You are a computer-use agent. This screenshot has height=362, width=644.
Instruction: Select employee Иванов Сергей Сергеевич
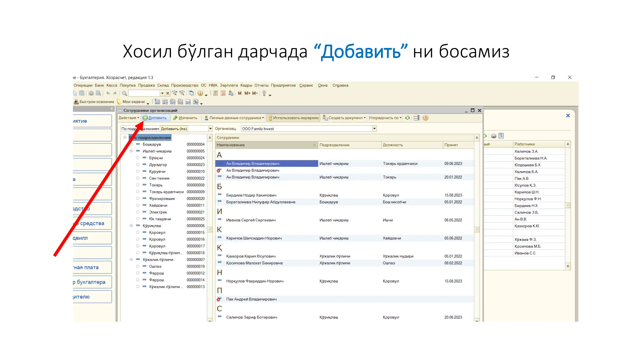point(251,220)
